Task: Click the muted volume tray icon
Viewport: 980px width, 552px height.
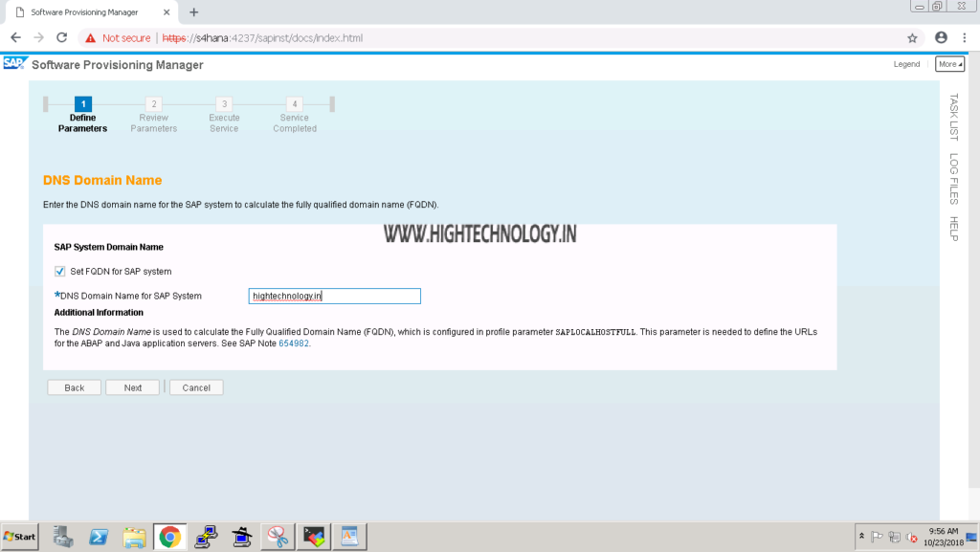Action: pyautogui.click(x=912, y=537)
